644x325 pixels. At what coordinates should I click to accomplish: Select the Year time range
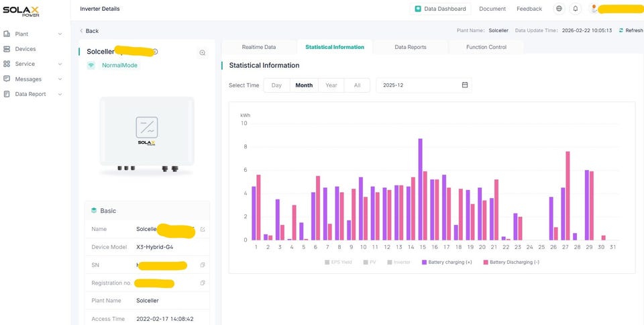point(331,85)
